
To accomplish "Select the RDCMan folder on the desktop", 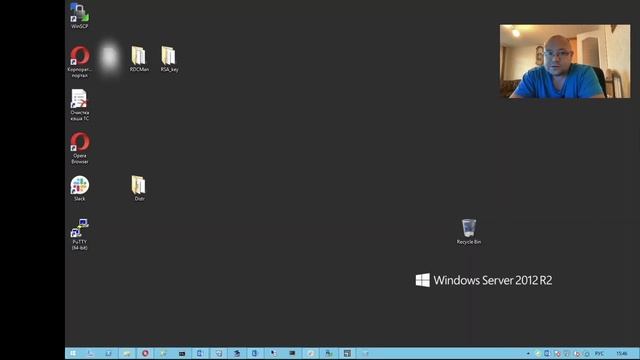I will click(139, 59).
